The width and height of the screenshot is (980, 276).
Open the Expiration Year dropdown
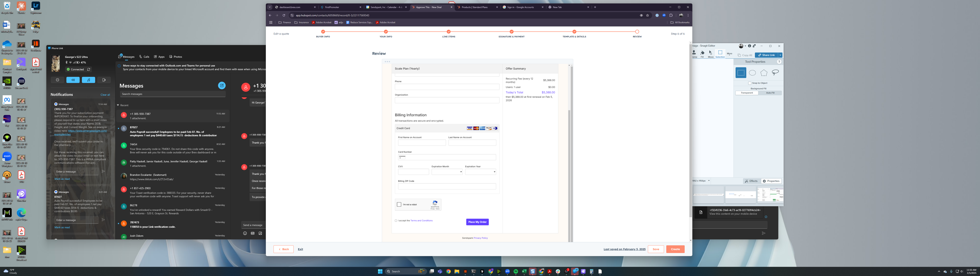(x=480, y=172)
